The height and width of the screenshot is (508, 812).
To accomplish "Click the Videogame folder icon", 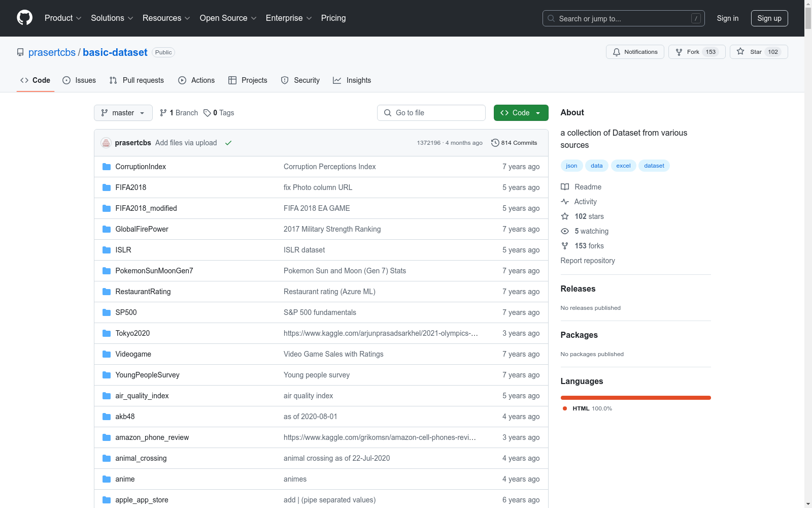I will (107, 354).
